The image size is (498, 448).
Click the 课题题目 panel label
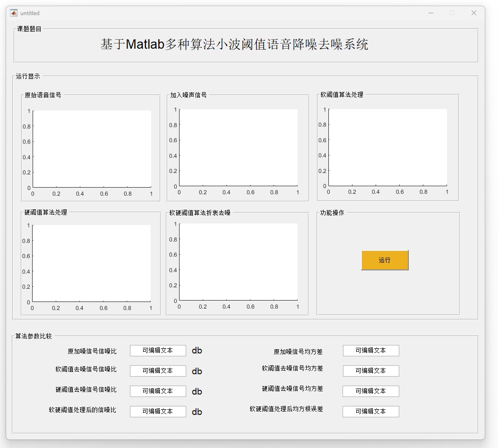click(x=29, y=29)
